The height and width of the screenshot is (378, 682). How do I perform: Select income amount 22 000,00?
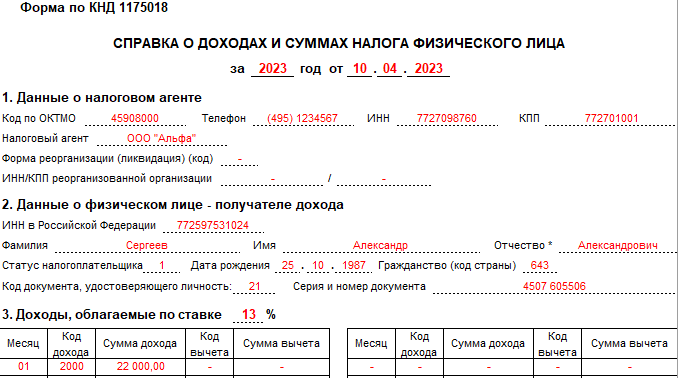point(140,367)
